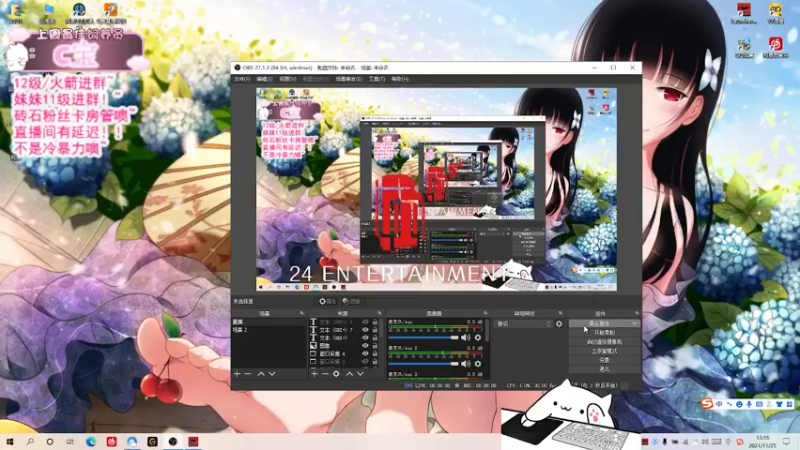Add a new source with the plus icon
The height and width of the screenshot is (450, 800).
coord(314,374)
